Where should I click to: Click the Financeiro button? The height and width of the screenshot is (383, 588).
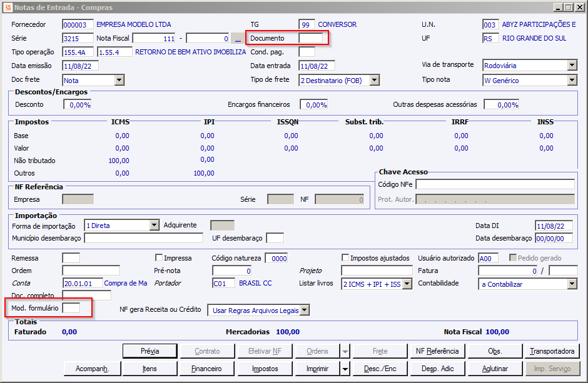[x=206, y=369]
